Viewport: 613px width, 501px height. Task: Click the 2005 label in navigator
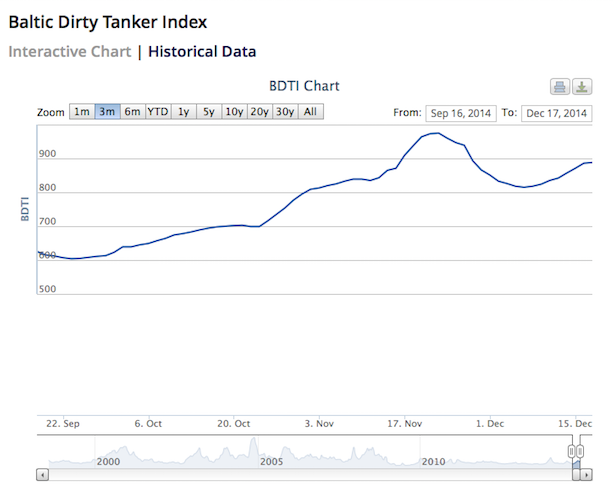click(271, 462)
